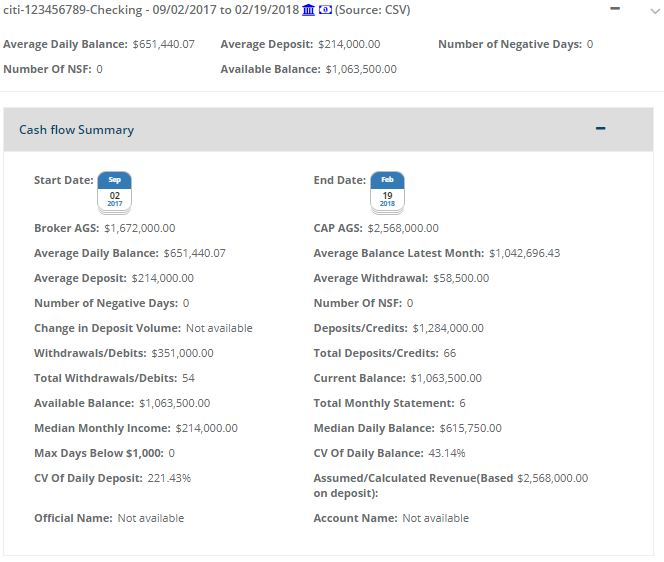Click Total Withdrawals/Debits count 54
Screen dimensions: 664x562
pyautogui.click(x=188, y=378)
